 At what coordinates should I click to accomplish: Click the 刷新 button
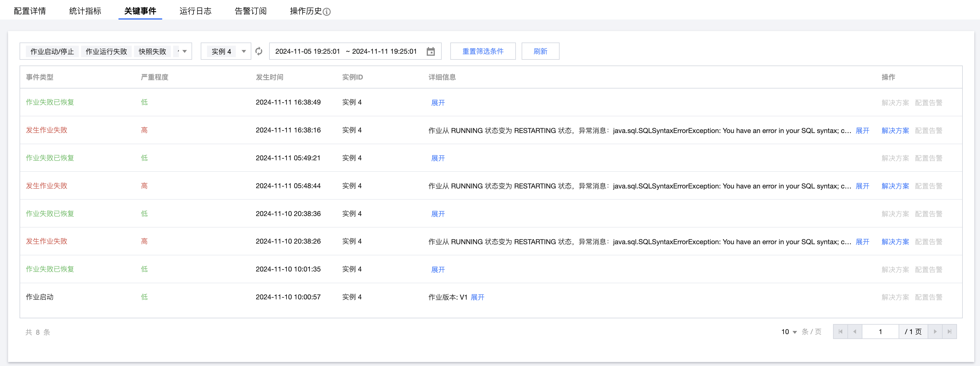tap(540, 51)
